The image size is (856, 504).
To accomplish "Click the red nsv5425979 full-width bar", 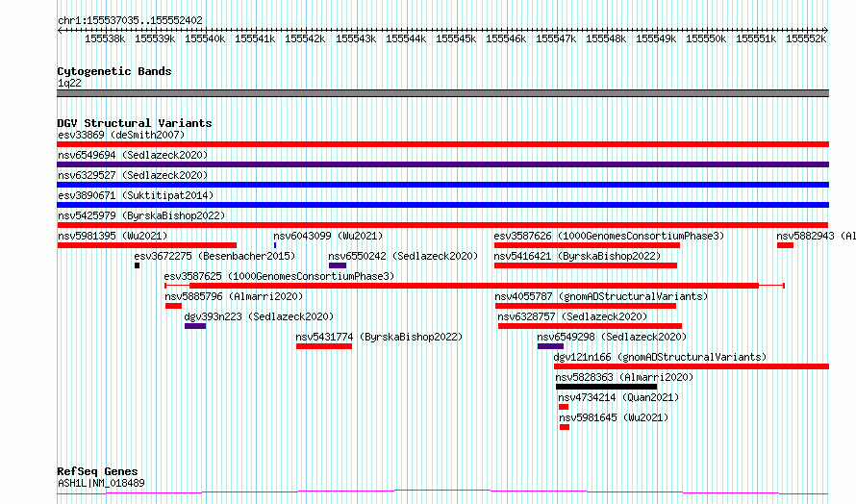I will pos(442,225).
